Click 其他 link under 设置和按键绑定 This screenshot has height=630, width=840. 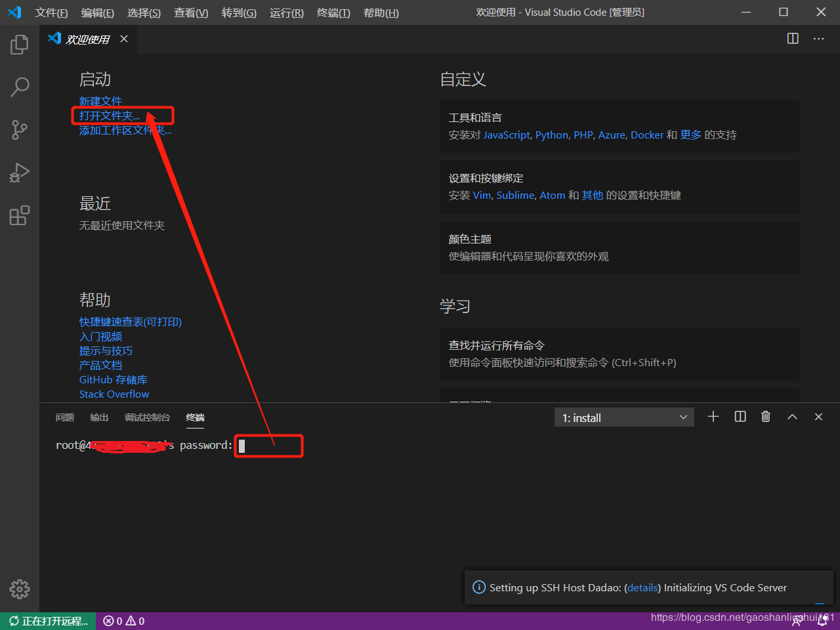(x=593, y=195)
